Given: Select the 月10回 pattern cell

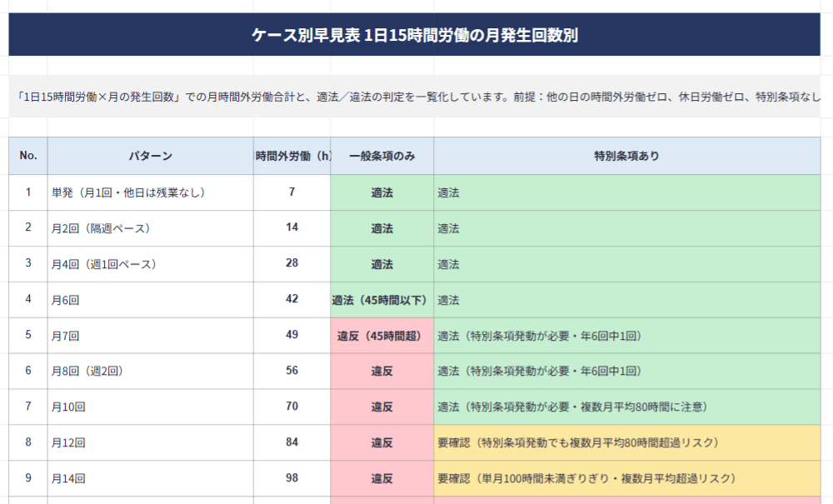Looking at the screenshot, I should coord(150,407).
